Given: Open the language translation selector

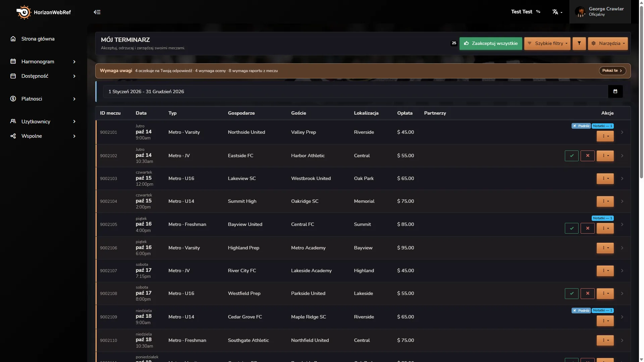Looking at the screenshot, I should 557,12.
